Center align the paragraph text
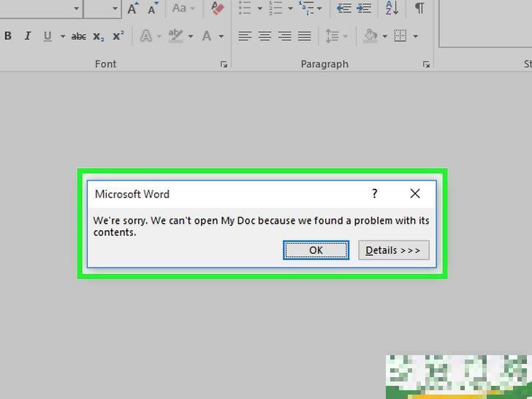Screen dimensions: 532x399 265,36
